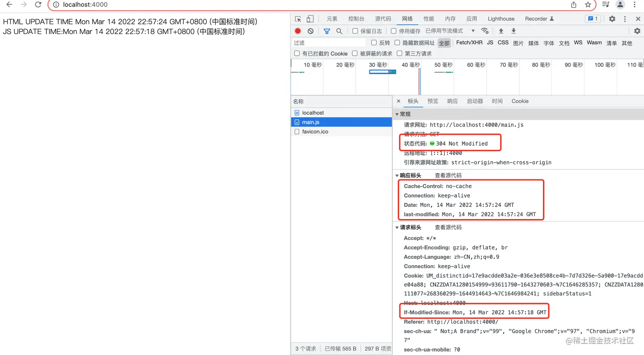Check the 保留日志 checkbox

pyautogui.click(x=355, y=31)
